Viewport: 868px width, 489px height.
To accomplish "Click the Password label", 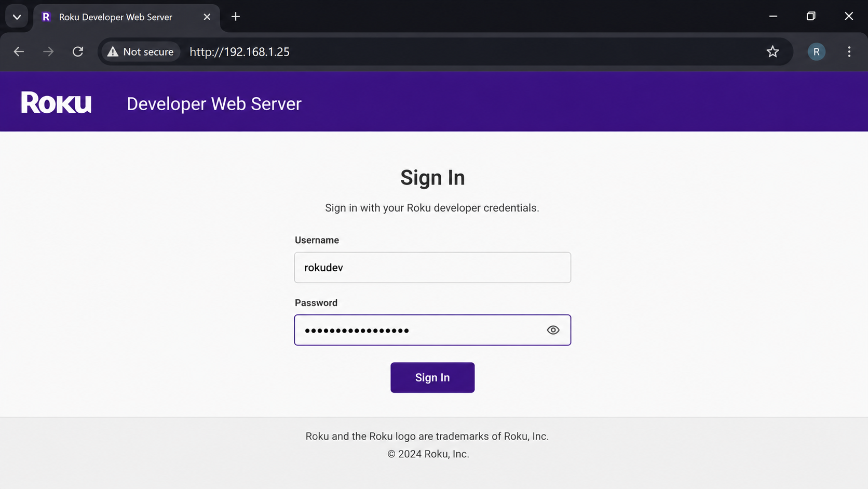I will click(316, 303).
